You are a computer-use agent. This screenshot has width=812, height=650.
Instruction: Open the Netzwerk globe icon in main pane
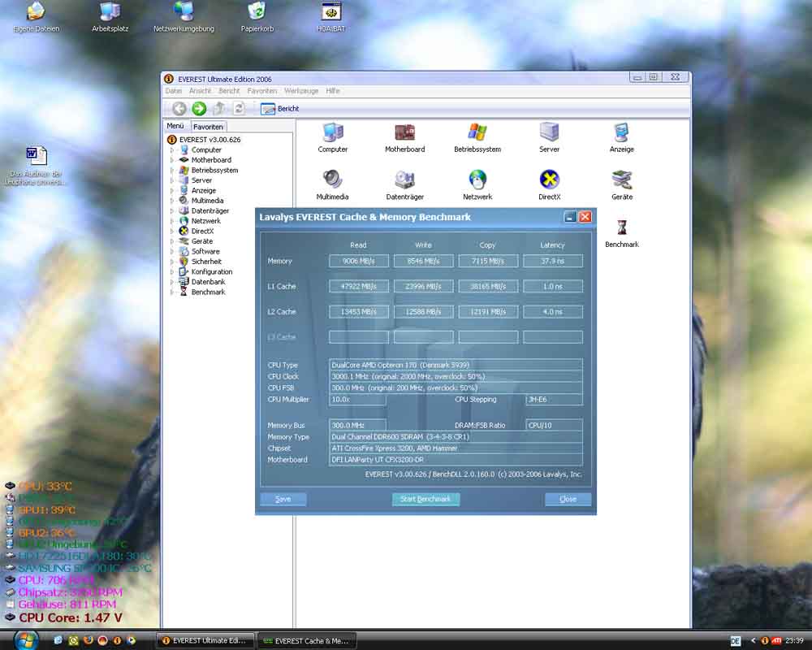click(477, 185)
